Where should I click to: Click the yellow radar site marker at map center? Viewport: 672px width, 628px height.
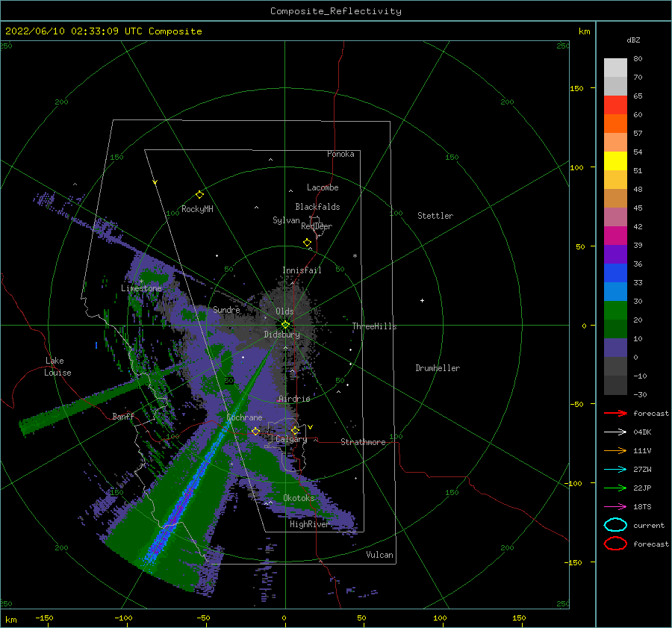click(285, 325)
